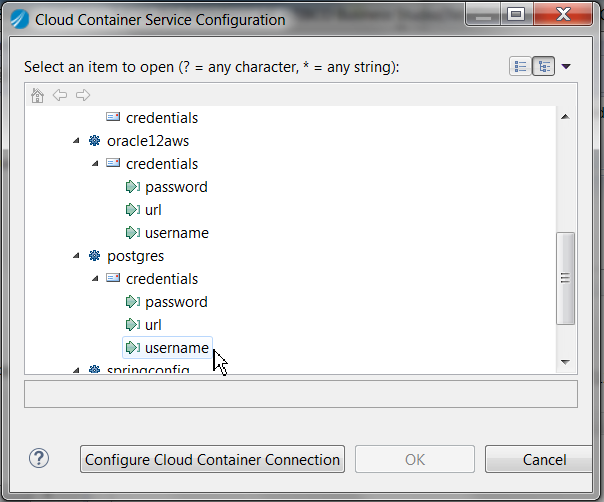Click the Back arrow icon
Image resolution: width=604 pixels, height=502 pixels.
point(60,95)
